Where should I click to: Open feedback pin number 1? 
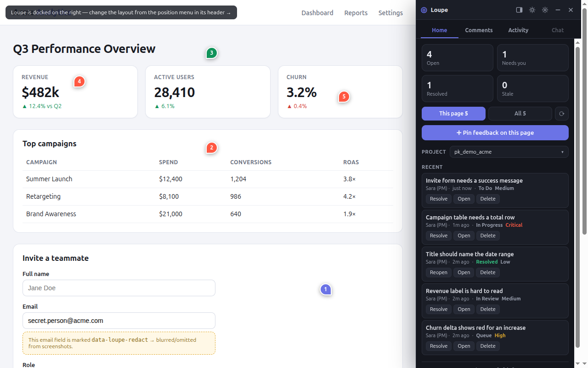[326, 289]
